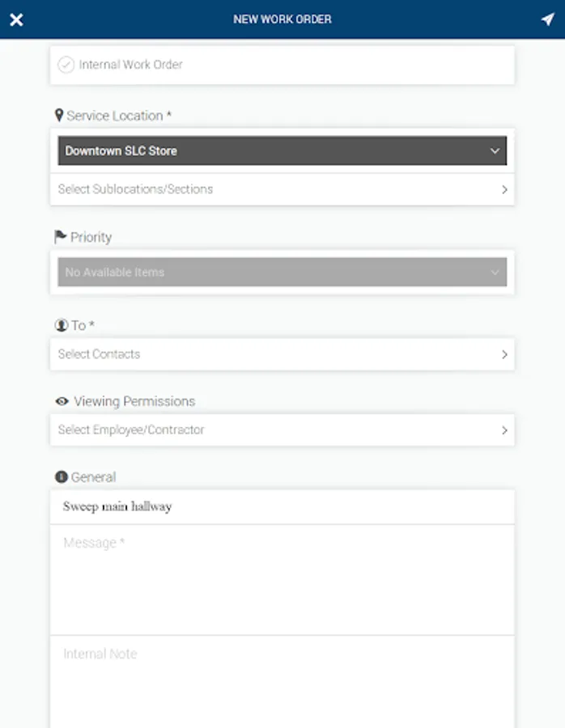This screenshot has width=565, height=728.
Task: Focus the Message text area
Action: [282, 578]
